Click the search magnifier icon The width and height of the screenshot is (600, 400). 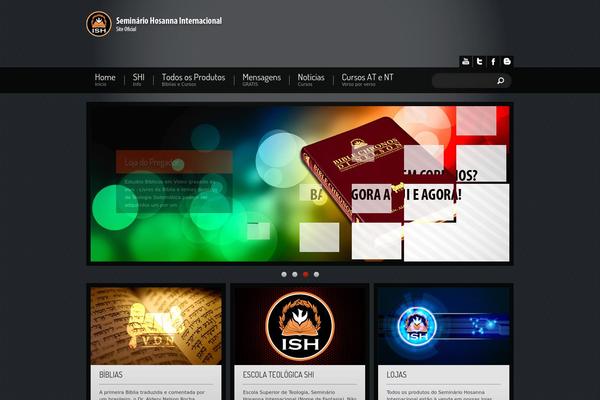pos(501,80)
